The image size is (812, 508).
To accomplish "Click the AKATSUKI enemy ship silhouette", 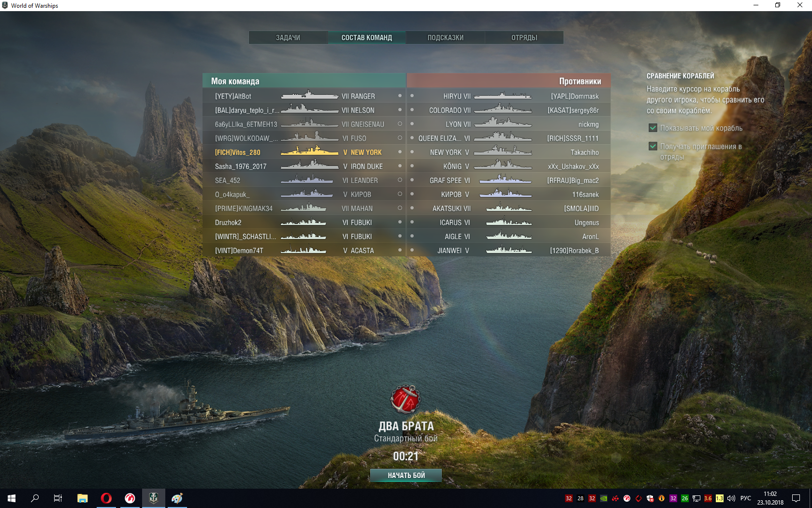I will (509, 208).
